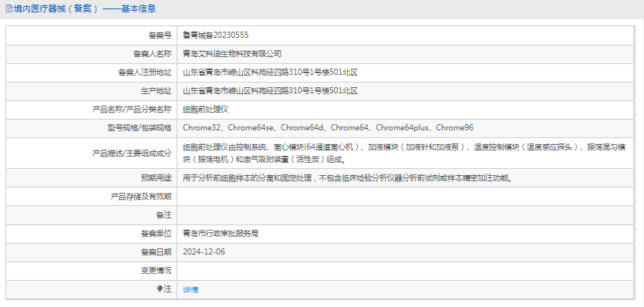Click the lightbulb icon next to 注
This screenshot has height=307, width=644.
pyautogui.click(x=160, y=289)
